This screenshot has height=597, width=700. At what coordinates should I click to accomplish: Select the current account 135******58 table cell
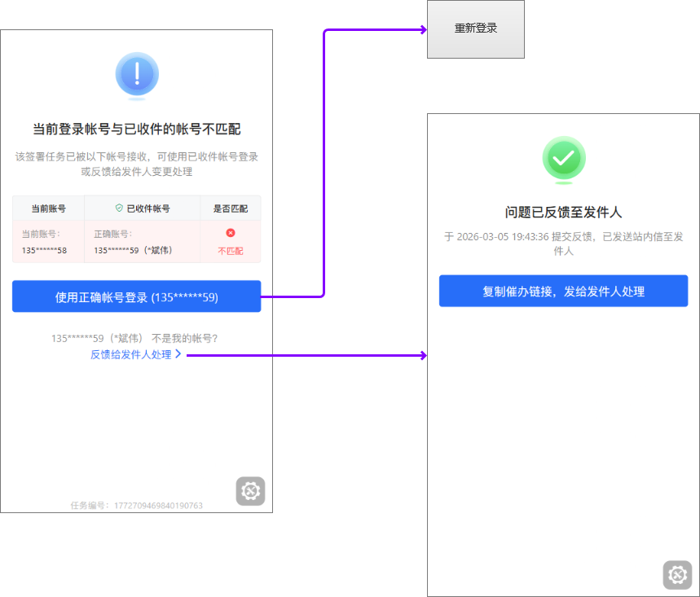[45, 250]
